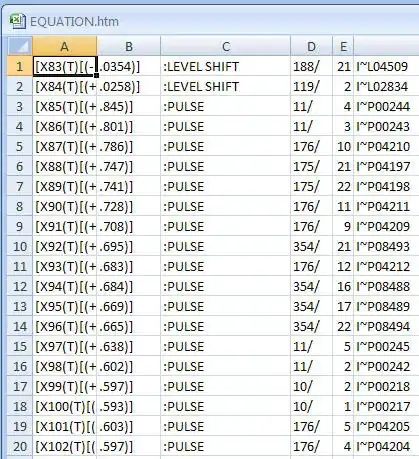Click cell containing I~P04209

click(386, 226)
